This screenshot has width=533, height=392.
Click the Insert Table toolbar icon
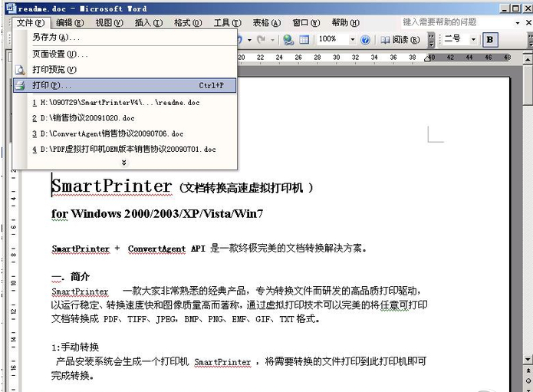[304, 39]
